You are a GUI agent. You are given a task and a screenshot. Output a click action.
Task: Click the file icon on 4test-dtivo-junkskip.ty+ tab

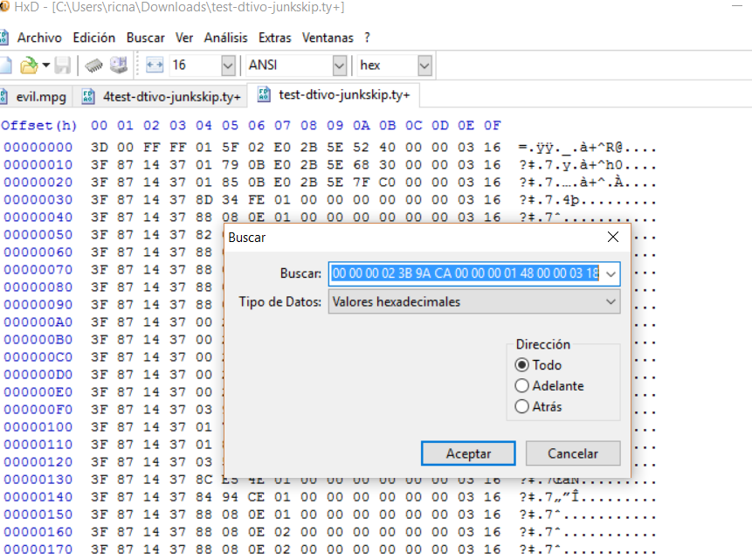pyautogui.click(x=88, y=96)
